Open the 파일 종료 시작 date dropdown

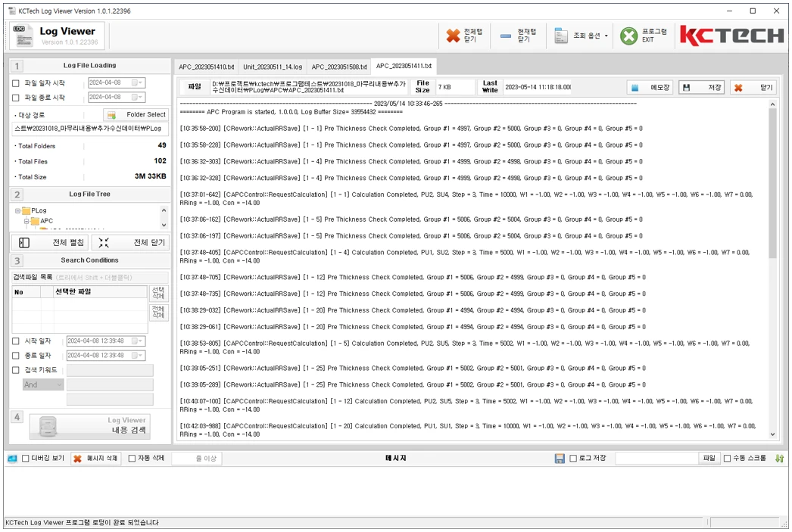pyautogui.click(x=137, y=97)
